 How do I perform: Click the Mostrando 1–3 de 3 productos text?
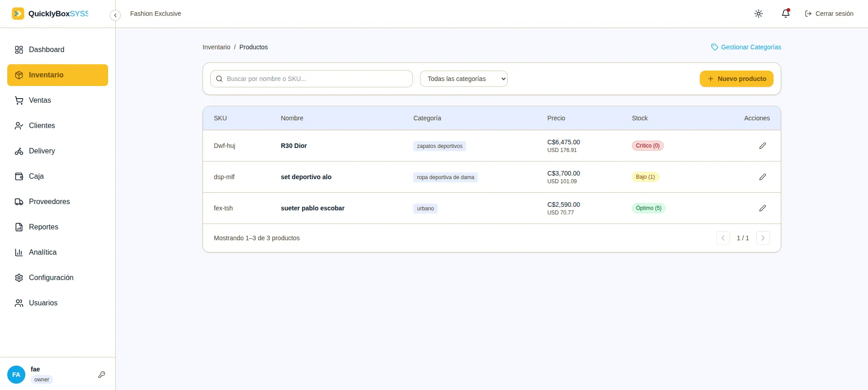tap(257, 238)
